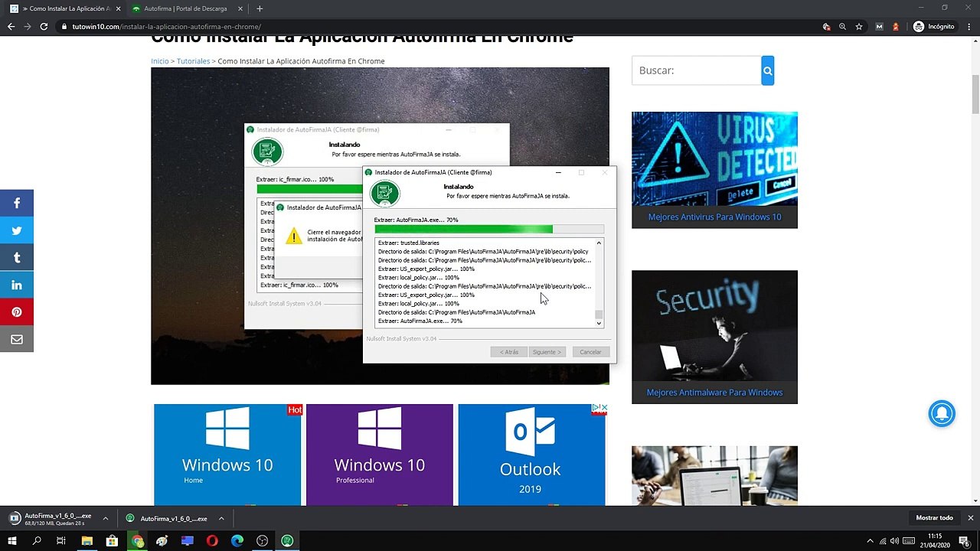
Task: Switch to the Autofirma Portal de Descarga tab
Action: point(185,8)
